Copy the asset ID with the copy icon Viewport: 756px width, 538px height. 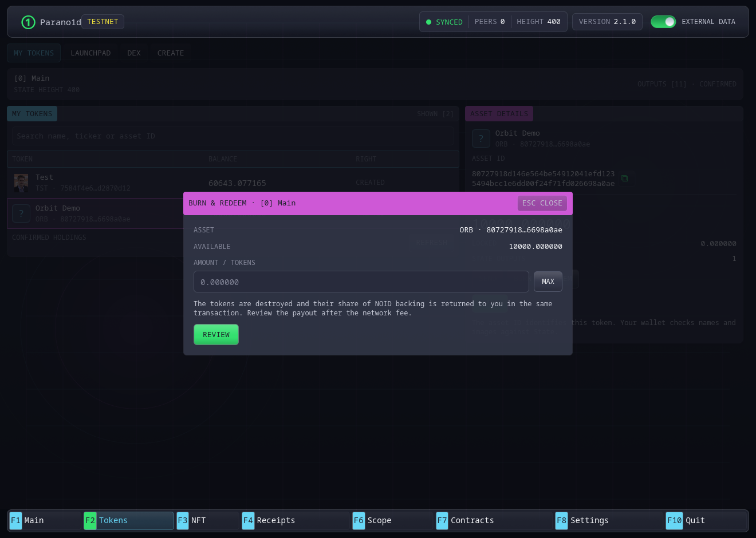[624, 179]
